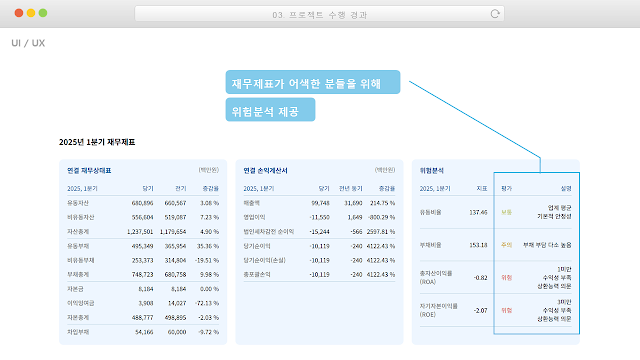Click the 부채 부담 다소 높음 description
Viewport: 640px width, 360px height.
tap(547, 245)
